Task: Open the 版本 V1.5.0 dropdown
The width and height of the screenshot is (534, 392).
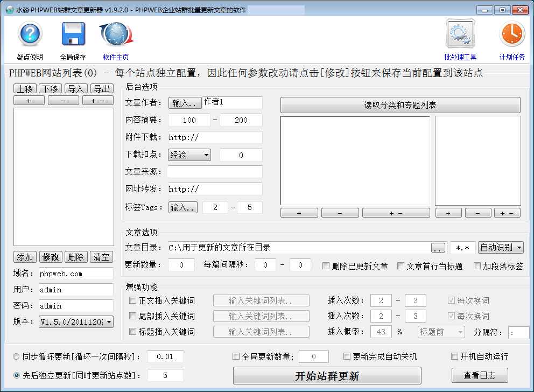Action: tap(76, 321)
